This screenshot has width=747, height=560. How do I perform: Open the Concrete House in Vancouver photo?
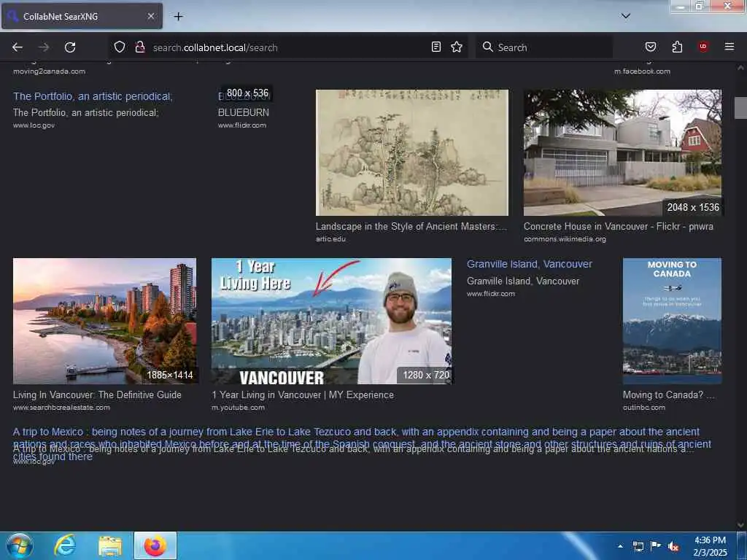coord(623,153)
